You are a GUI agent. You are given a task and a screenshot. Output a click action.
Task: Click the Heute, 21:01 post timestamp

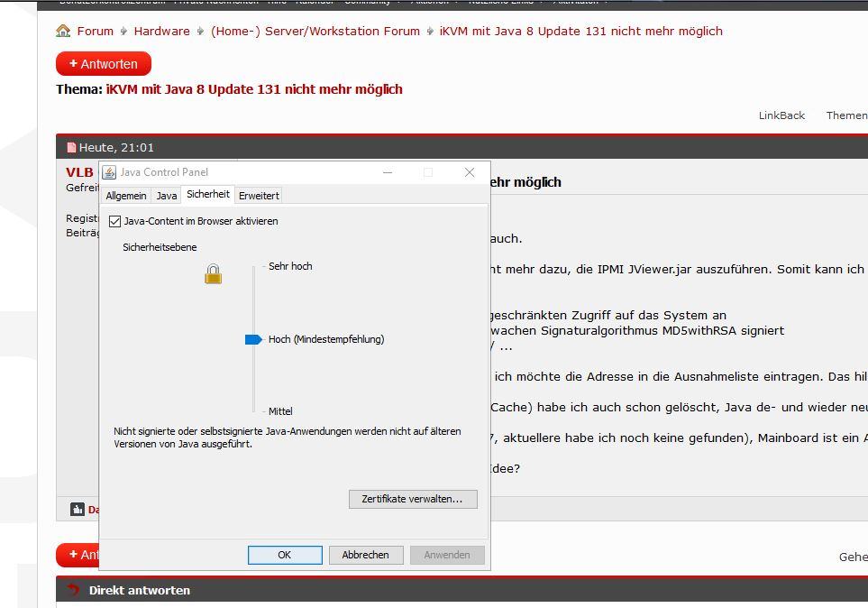(x=116, y=147)
